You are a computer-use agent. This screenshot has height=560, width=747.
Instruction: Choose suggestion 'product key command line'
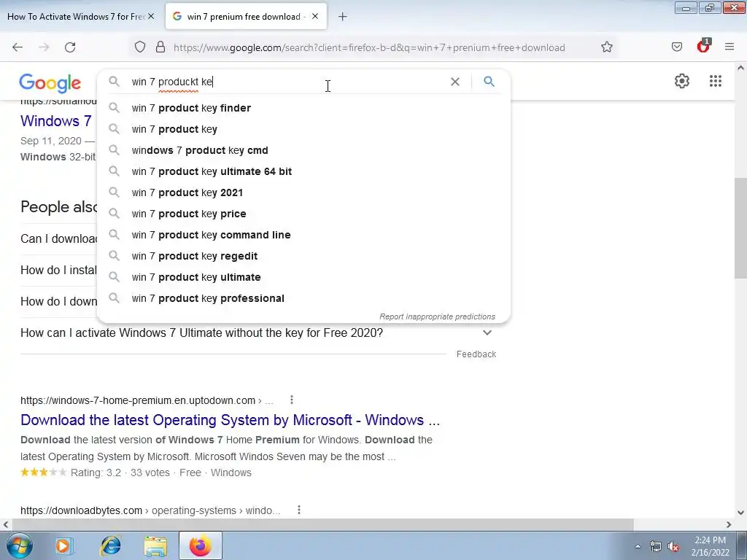303,235
